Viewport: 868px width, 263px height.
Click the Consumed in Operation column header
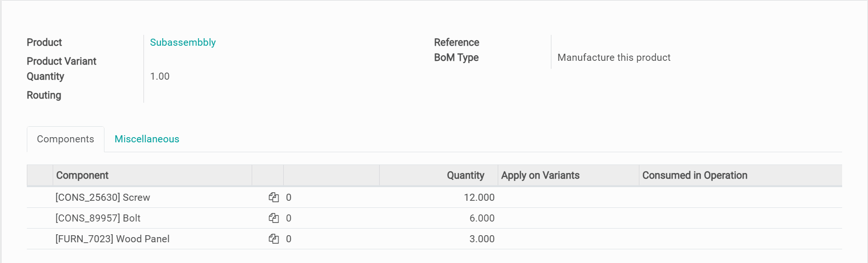(x=694, y=175)
